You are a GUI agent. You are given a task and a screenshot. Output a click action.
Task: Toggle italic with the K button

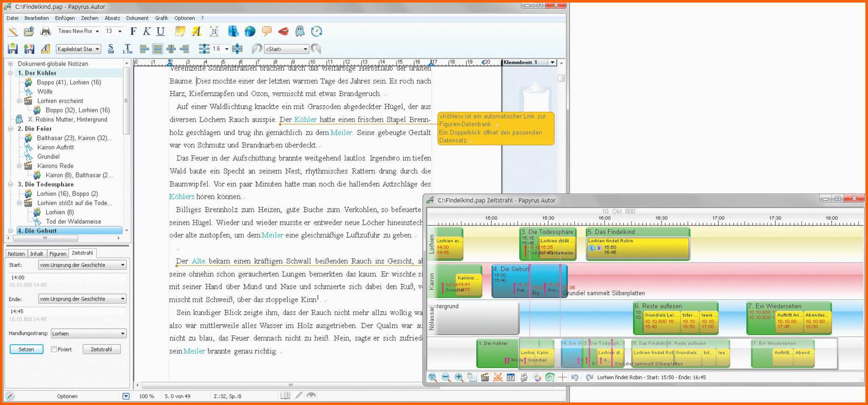tap(147, 31)
